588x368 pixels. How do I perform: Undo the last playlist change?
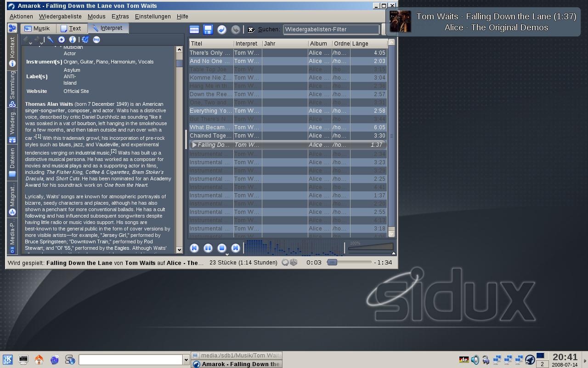pyautogui.click(x=222, y=29)
